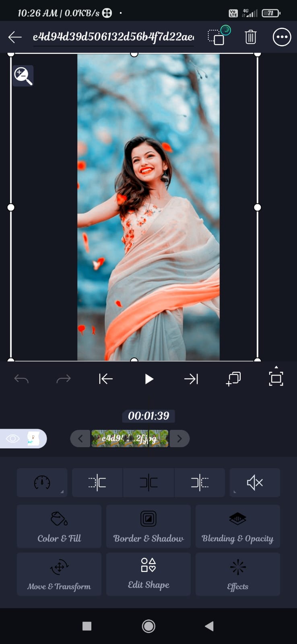Go to the next layer chevron
The height and width of the screenshot is (644, 297).
[179, 438]
